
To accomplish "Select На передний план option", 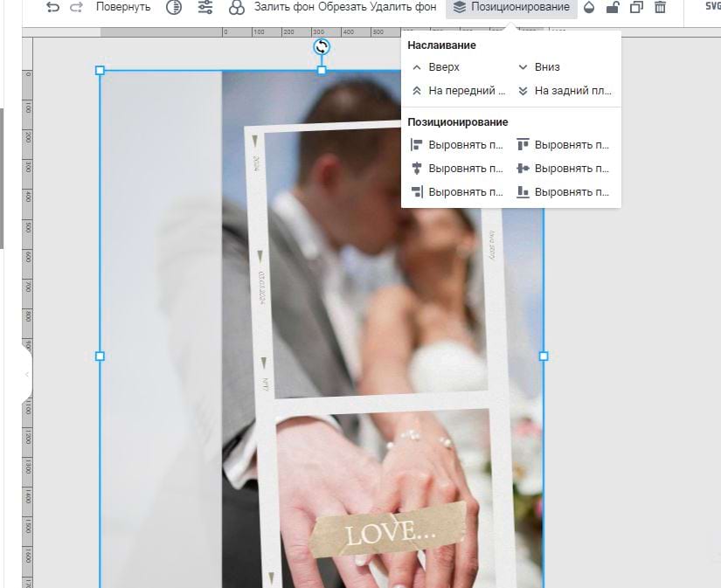I will 459,91.
